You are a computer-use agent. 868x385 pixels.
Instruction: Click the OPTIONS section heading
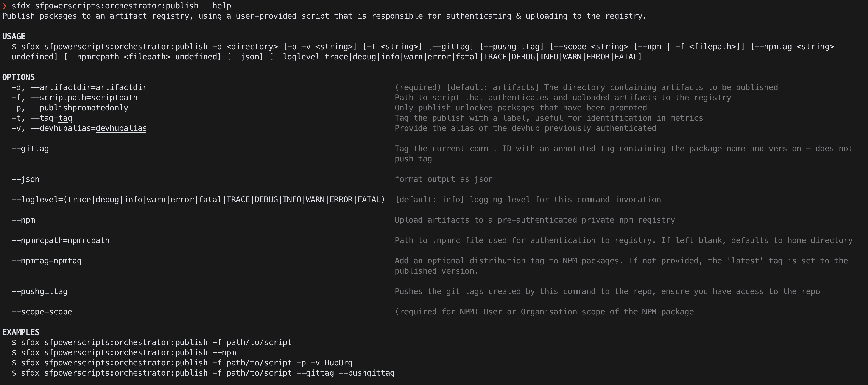pos(18,77)
